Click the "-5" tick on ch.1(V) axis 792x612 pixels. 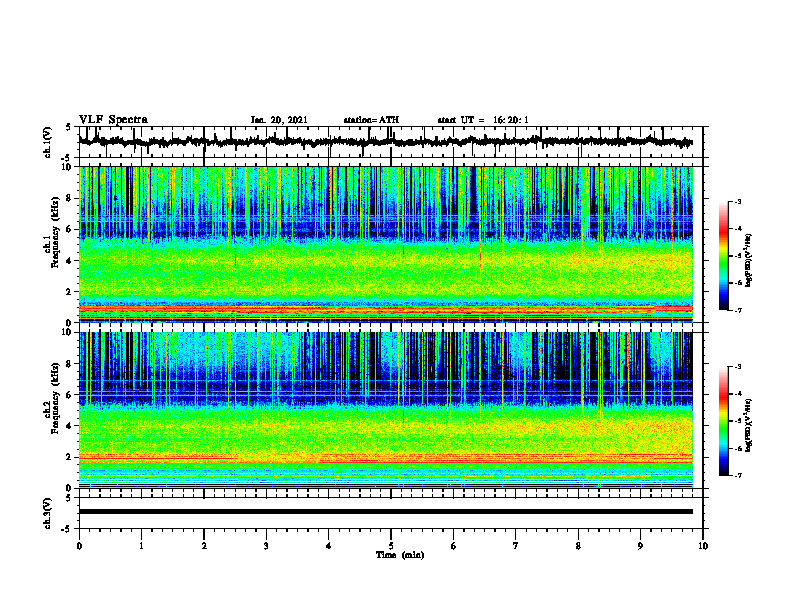(x=67, y=158)
